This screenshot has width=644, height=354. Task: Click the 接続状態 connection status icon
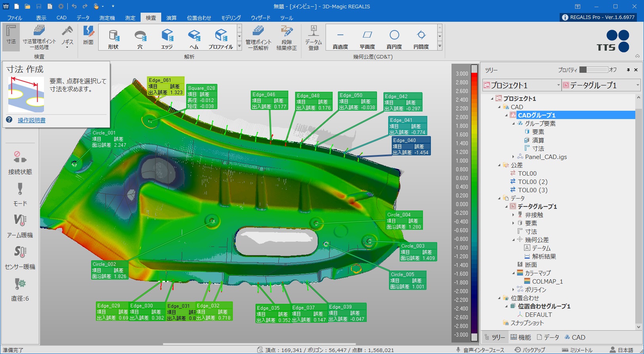click(x=20, y=163)
